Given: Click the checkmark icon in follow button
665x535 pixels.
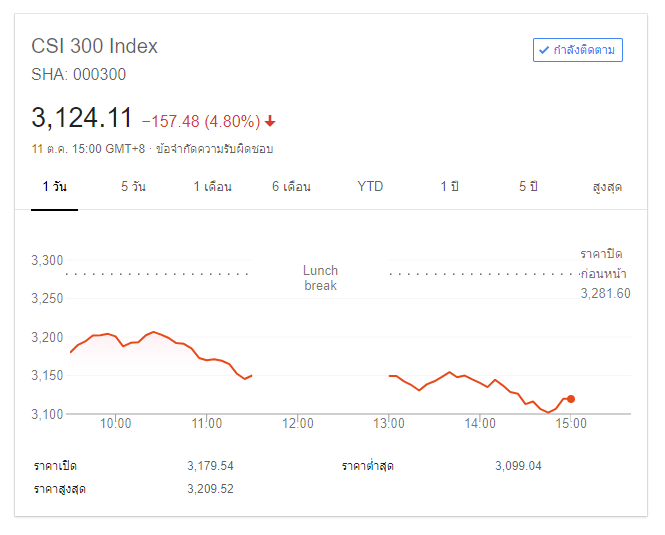Looking at the screenshot, I should point(544,50).
